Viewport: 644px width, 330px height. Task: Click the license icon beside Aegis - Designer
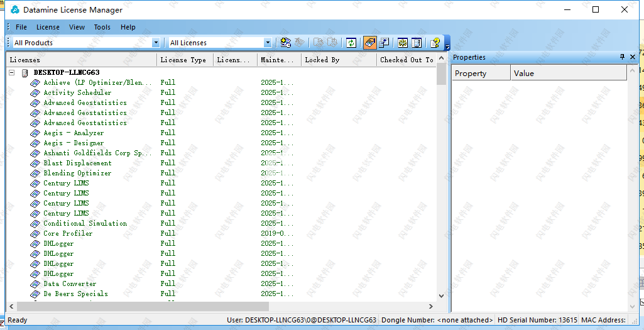pos(35,143)
